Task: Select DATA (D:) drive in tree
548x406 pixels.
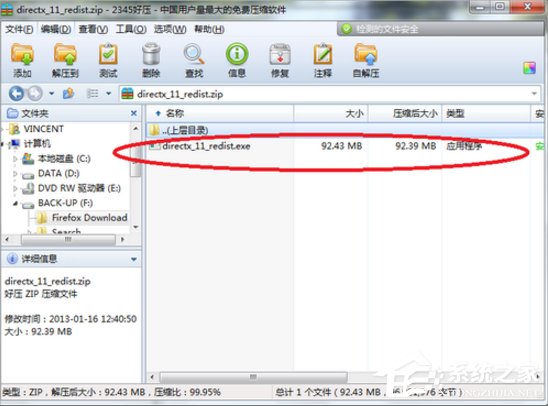Action: [58, 173]
